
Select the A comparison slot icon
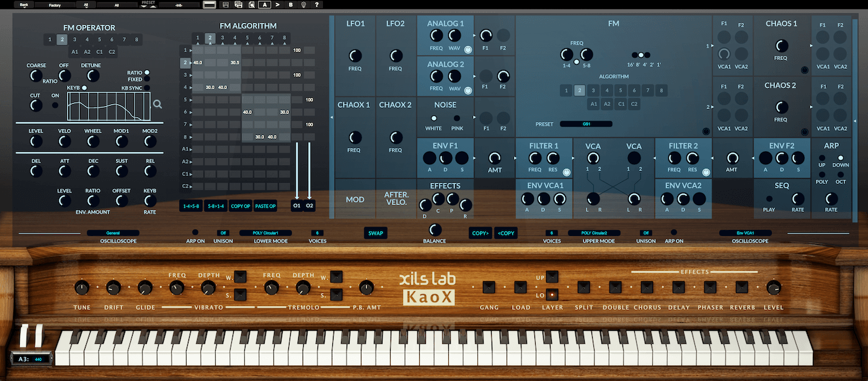coord(264,5)
